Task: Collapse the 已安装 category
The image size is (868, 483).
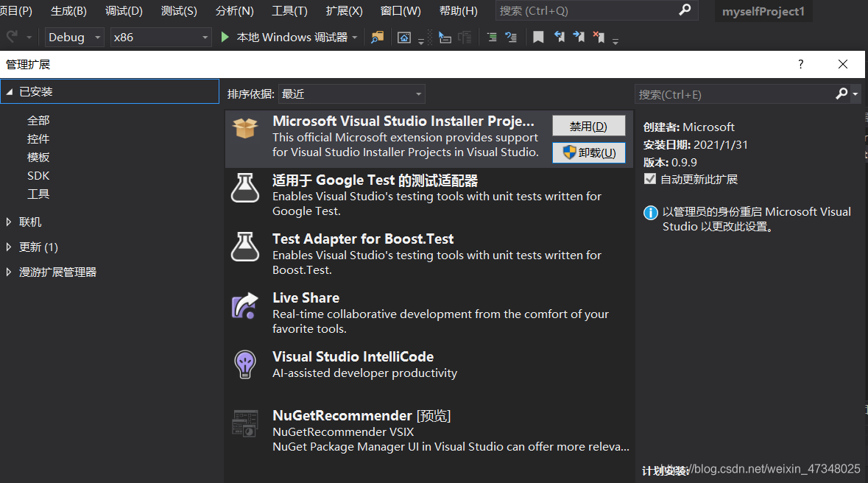Action: (10, 92)
